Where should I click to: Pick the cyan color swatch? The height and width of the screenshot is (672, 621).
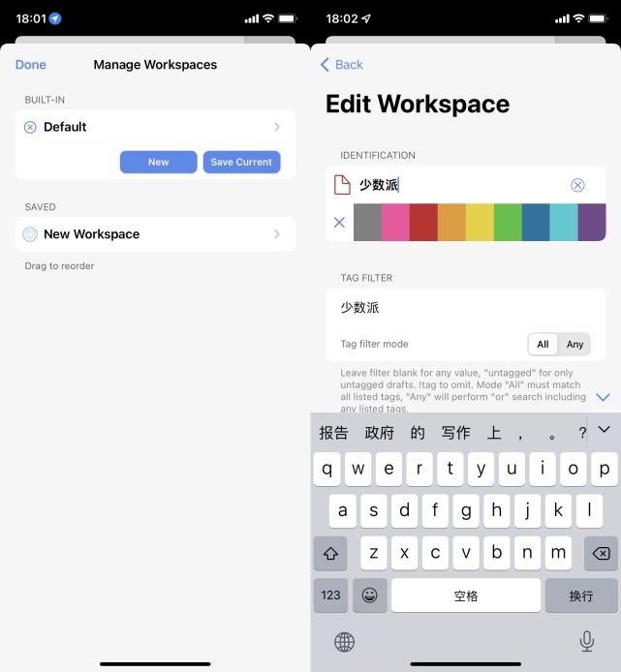pyautogui.click(x=564, y=222)
